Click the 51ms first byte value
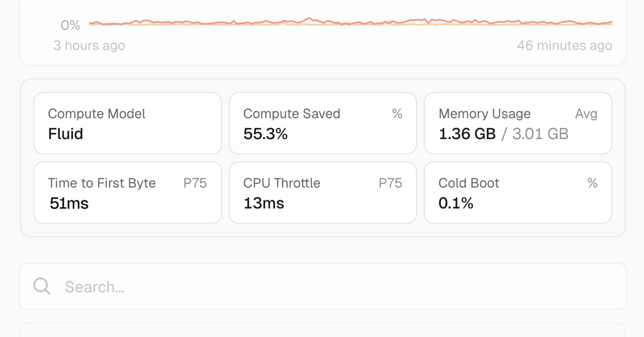 coord(69,203)
